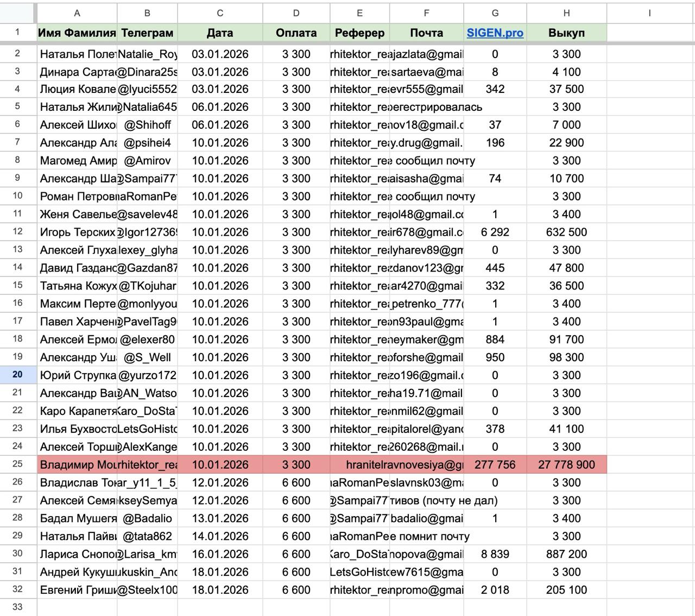The image size is (695, 616).
Task: Select the date cell 14.01.2026
Action: 220,536
